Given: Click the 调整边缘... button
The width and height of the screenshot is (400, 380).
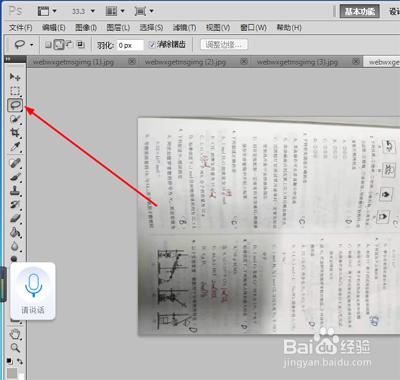Looking at the screenshot, I should (224, 45).
